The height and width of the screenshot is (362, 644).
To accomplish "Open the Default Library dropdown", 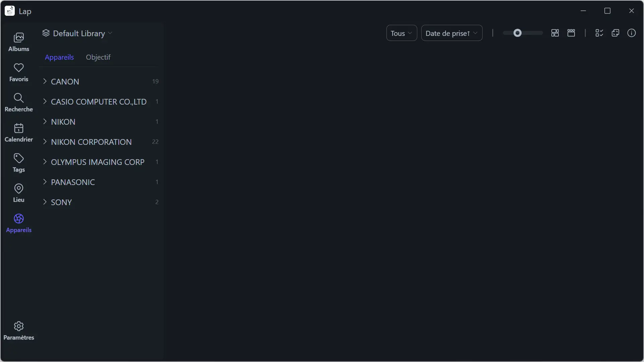I will (77, 33).
